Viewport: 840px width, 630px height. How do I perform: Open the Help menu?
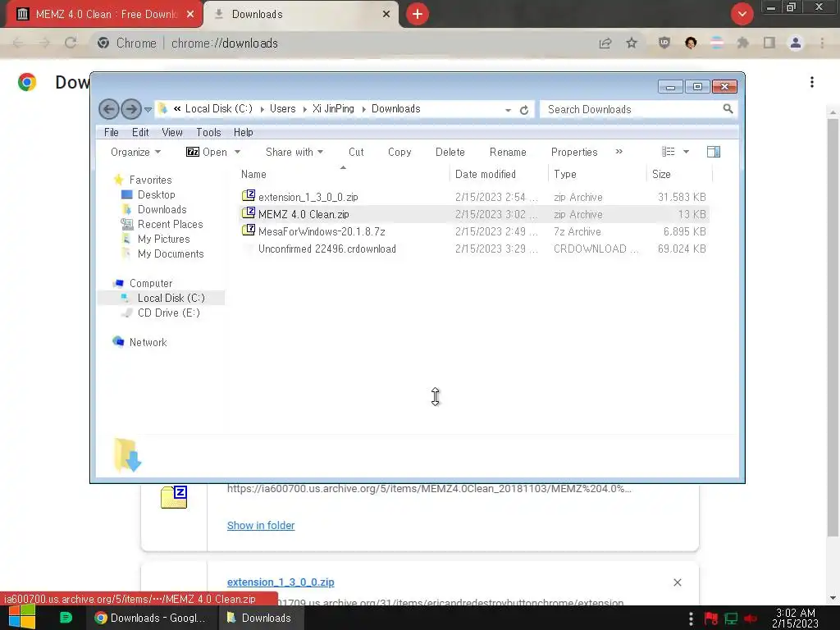point(243,132)
